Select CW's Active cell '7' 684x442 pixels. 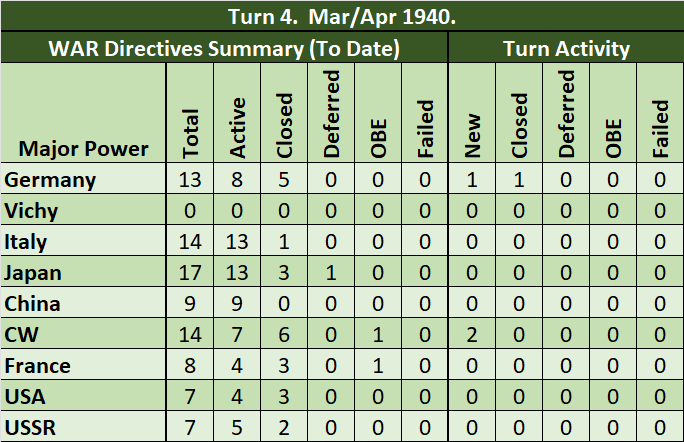coord(237,335)
